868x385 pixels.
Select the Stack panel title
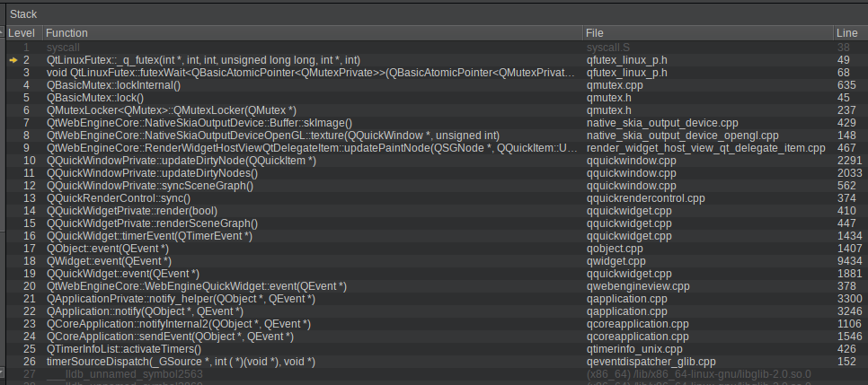pos(23,14)
